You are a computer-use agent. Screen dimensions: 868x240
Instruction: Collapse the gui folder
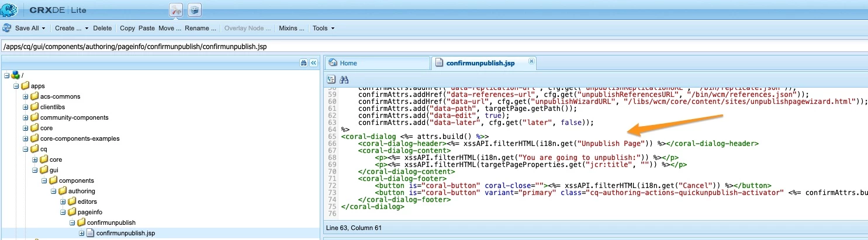click(35, 170)
